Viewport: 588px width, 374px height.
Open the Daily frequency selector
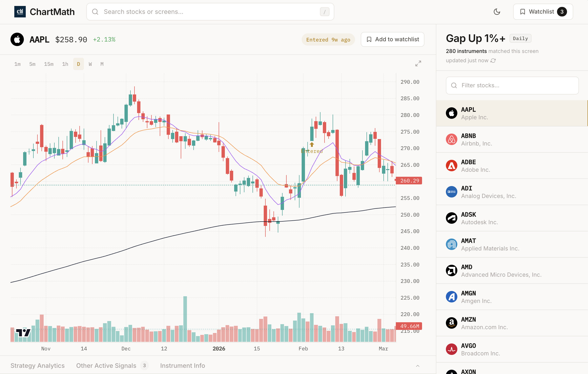pos(520,38)
